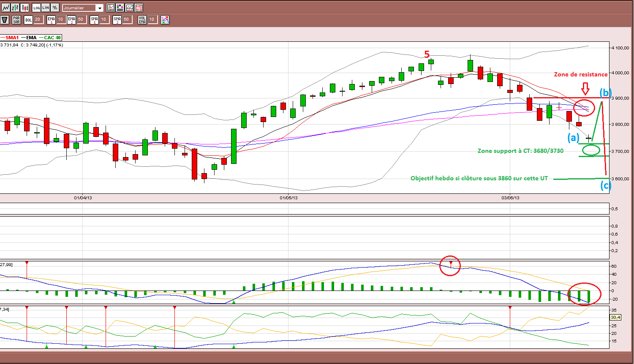Toggle the SMA 2 indicator
This screenshot has height=364, width=634.
click(x=117, y=19)
